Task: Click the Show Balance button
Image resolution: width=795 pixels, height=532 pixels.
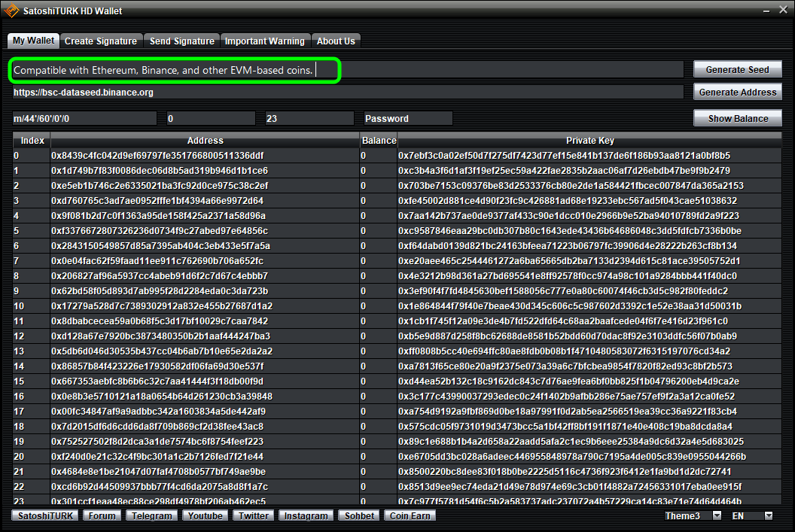Action: coord(737,119)
